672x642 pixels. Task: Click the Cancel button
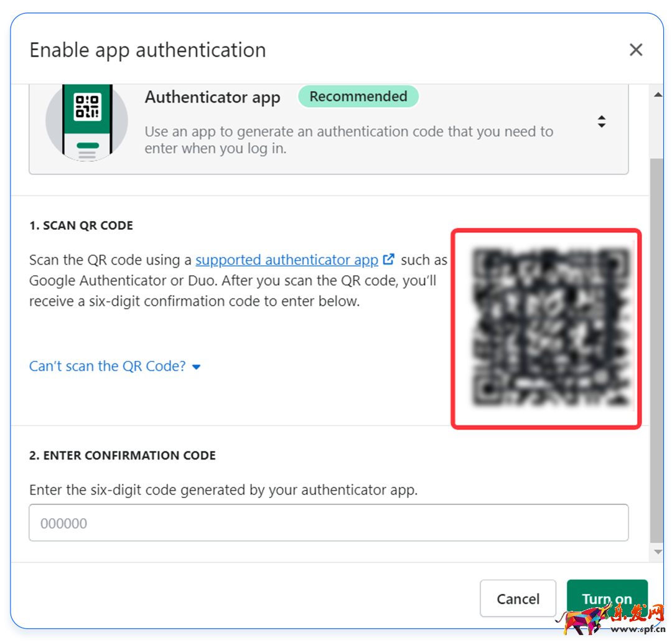coord(518,598)
